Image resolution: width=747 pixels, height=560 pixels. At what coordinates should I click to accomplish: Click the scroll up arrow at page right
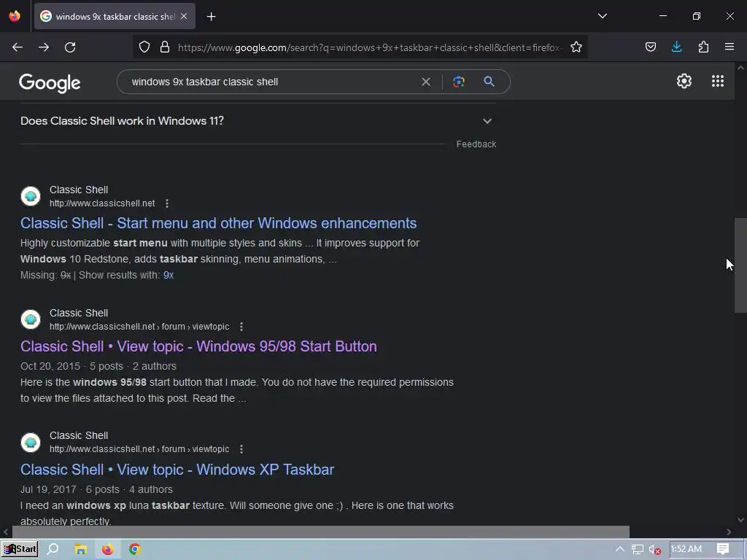pos(740,68)
